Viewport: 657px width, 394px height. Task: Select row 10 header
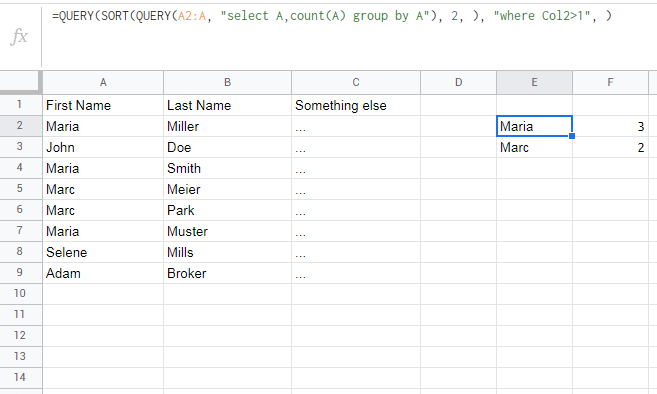pyautogui.click(x=21, y=293)
